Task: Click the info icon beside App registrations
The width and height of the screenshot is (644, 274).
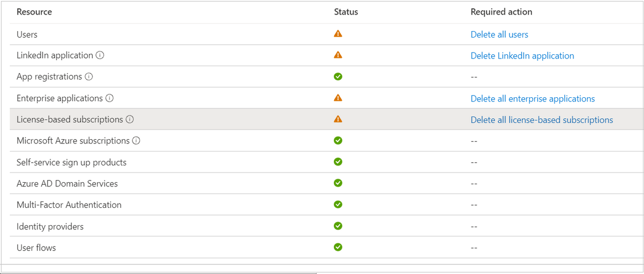Action: (x=89, y=77)
